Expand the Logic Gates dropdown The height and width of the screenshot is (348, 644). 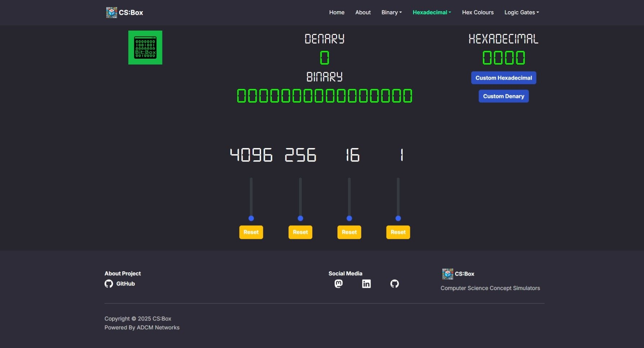pos(521,12)
